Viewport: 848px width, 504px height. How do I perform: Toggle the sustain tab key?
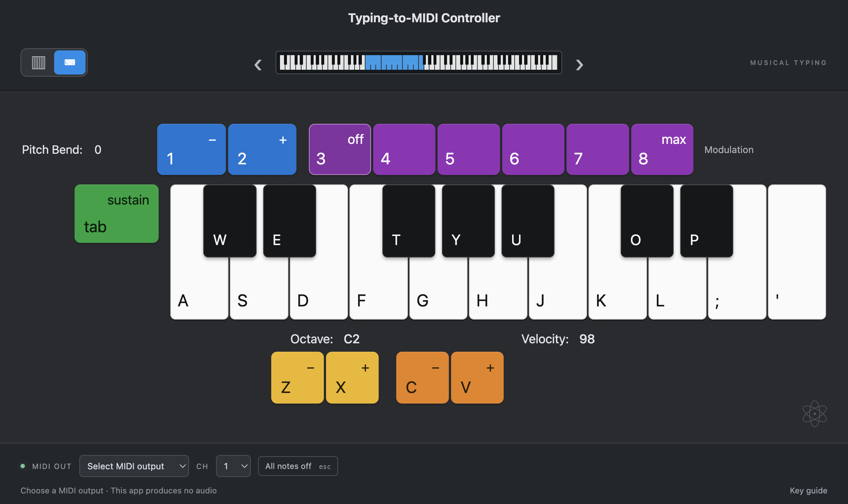(x=117, y=214)
